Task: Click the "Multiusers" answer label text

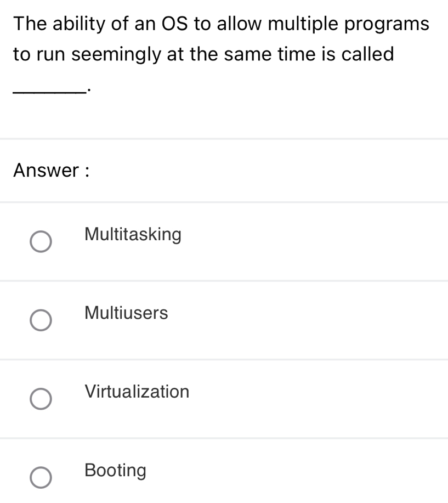Action: click(127, 313)
